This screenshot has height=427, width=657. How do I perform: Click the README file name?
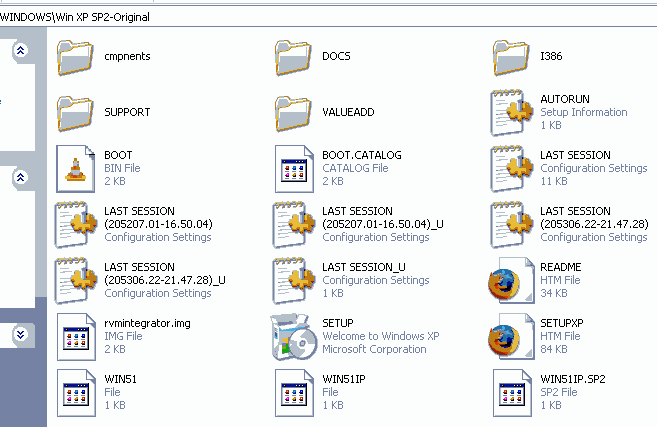[x=561, y=267]
